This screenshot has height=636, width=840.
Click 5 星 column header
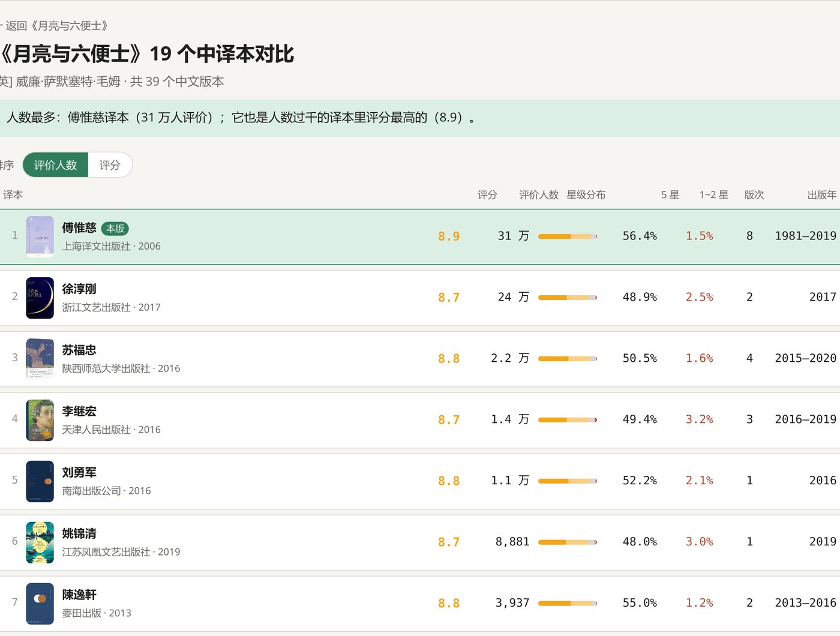coord(670,195)
